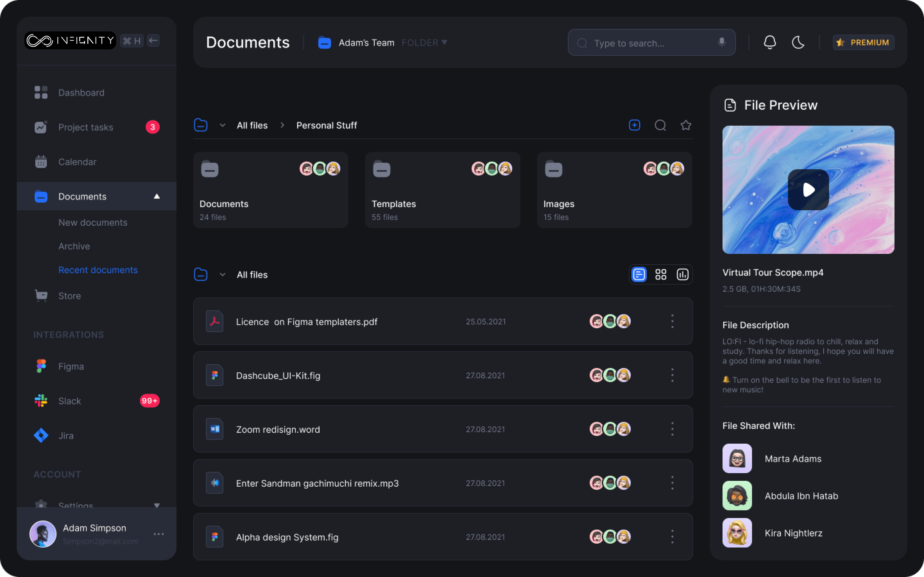Click the microphone icon in the search bar

721,42
